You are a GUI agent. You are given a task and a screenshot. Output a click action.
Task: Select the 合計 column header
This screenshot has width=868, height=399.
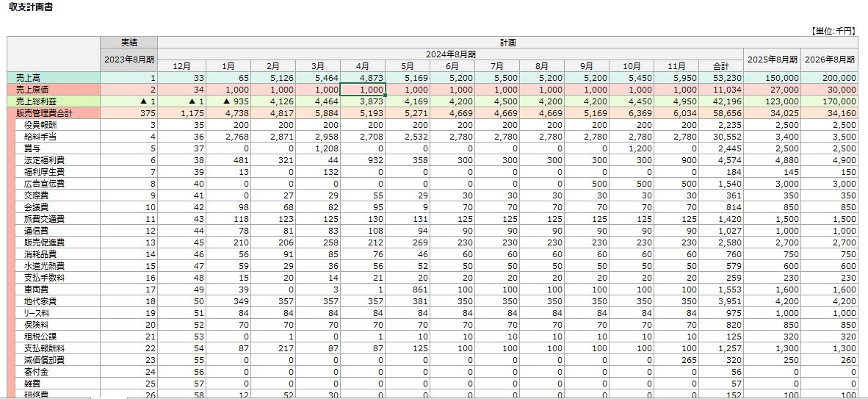pyautogui.click(x=720, y=66)
